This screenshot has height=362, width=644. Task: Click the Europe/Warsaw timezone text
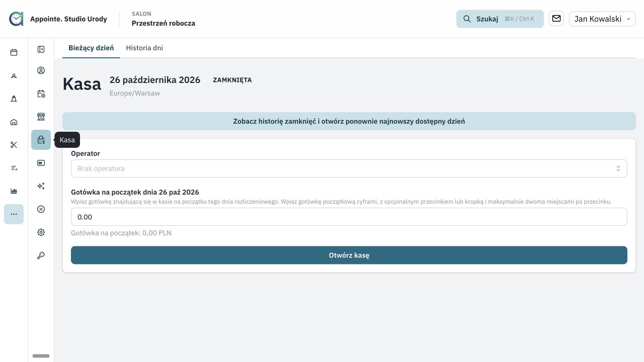[x=135, y=93]
